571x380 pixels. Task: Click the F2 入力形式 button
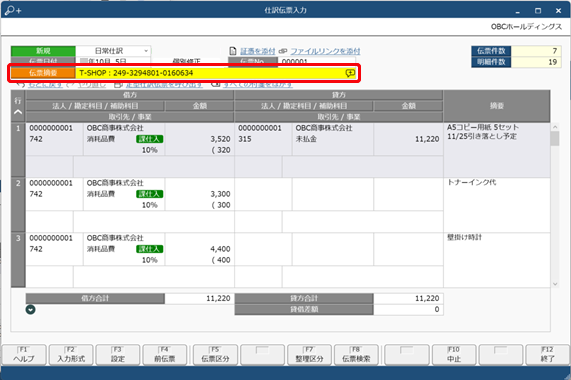(71, 355)
